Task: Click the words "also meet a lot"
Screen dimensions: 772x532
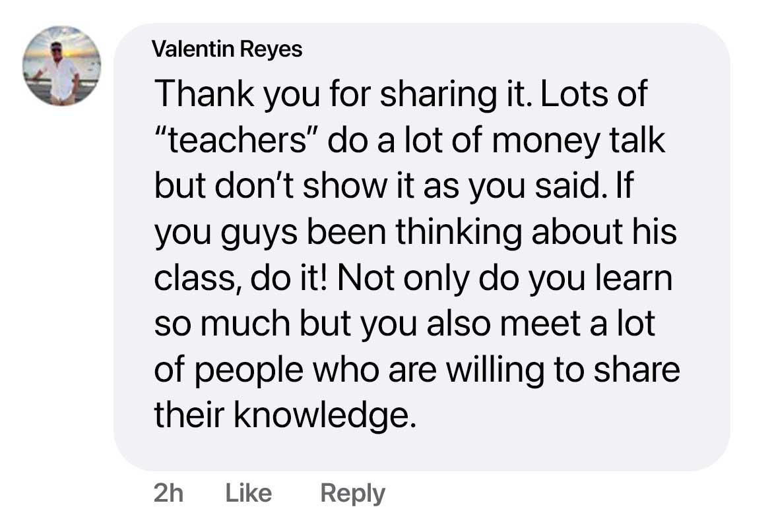Action: coord(541,324)
